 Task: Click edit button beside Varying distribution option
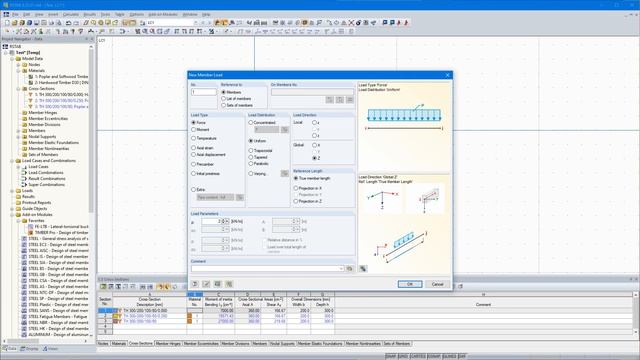(x=284, y=173)
